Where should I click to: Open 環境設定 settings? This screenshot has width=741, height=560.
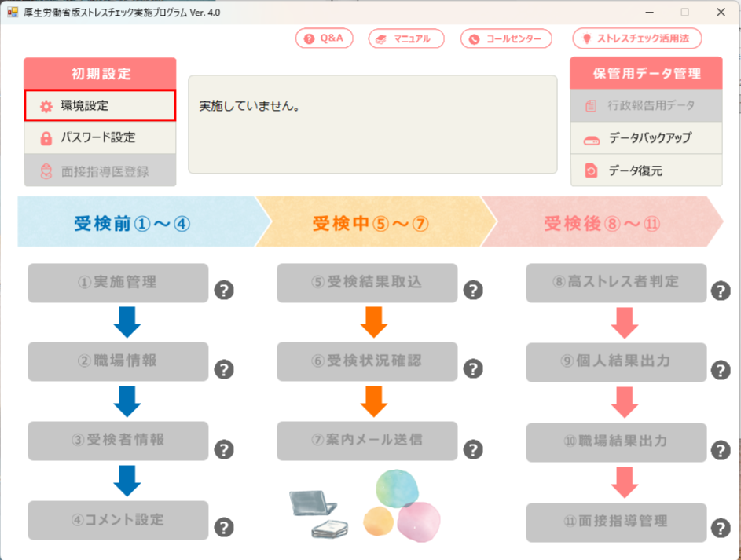click(x=100, y=105)
